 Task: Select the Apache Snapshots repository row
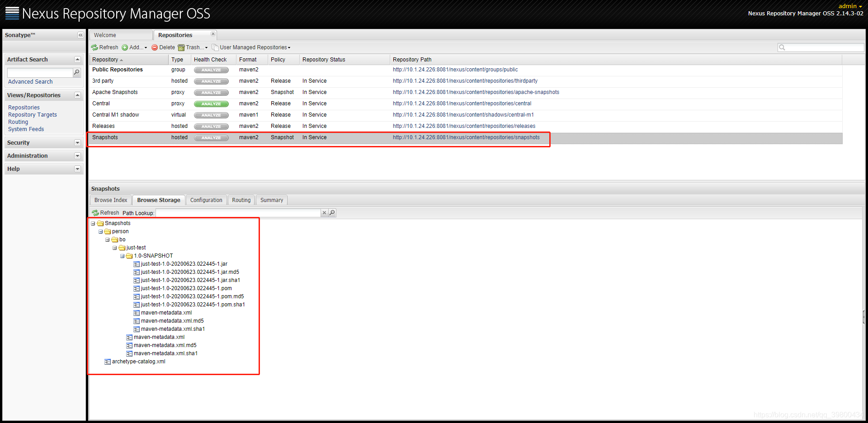[x=466, y=92]
